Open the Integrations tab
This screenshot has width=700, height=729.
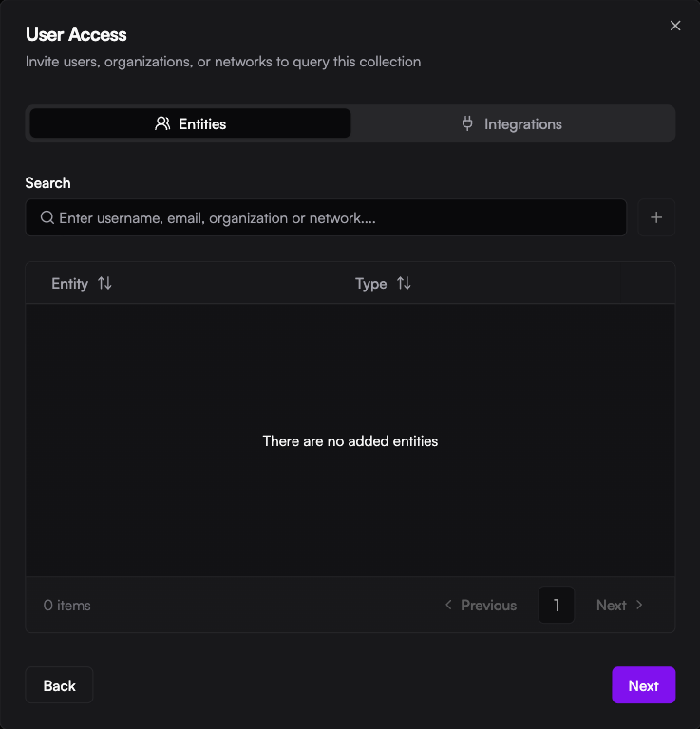pos(512,123)
